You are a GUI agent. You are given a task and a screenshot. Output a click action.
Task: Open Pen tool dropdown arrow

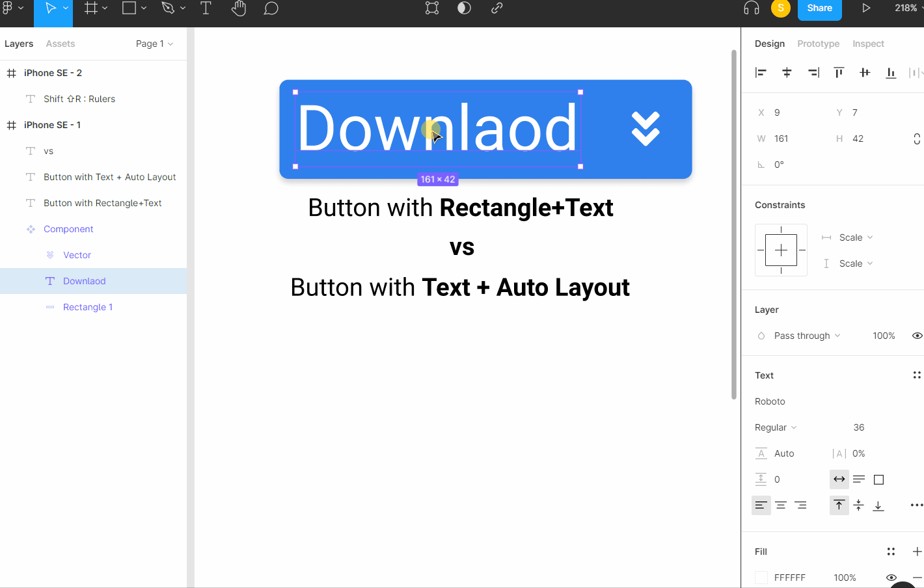(x=183, y=8)
